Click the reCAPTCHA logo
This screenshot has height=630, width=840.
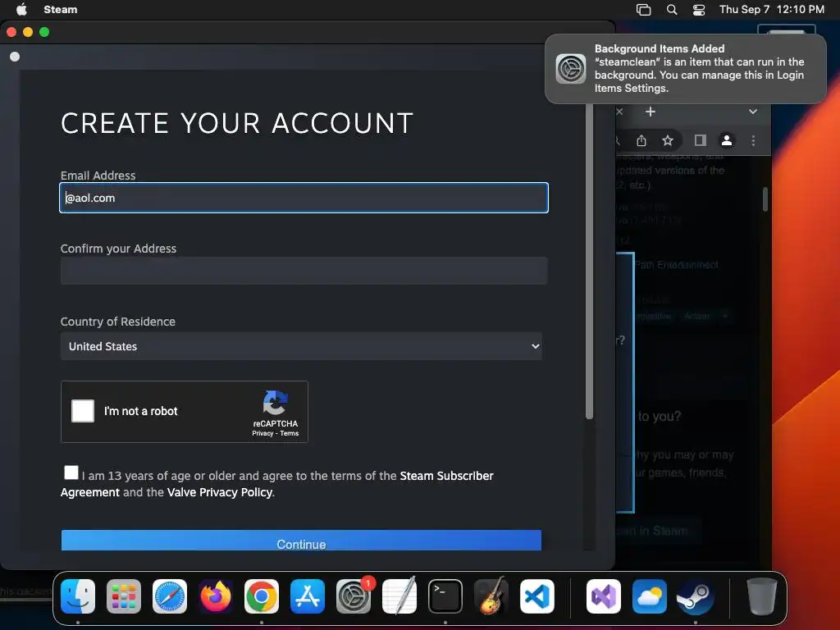tap(276, 402)
